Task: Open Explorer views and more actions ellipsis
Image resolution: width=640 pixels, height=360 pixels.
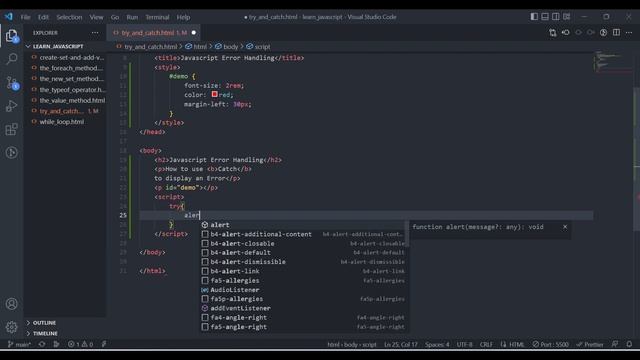Action: (95, 33)
